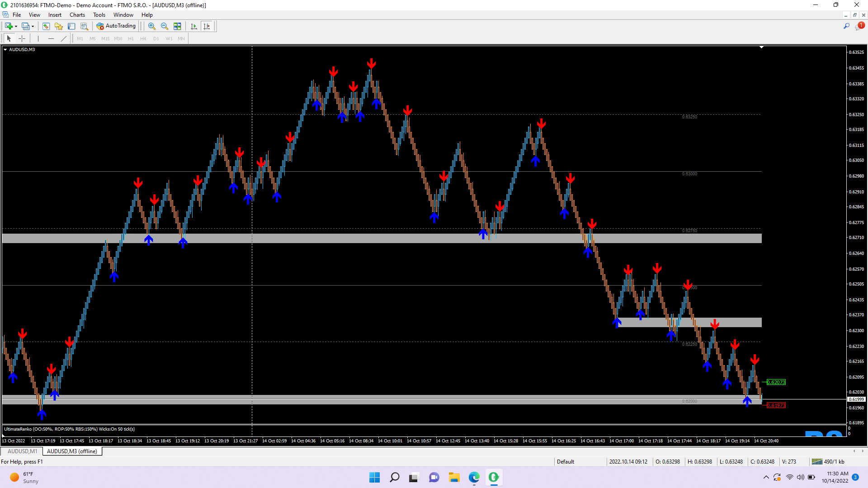Click the Zoom In chart icon
Viewport: 868px width, 488px height.
tap(152, 26)
